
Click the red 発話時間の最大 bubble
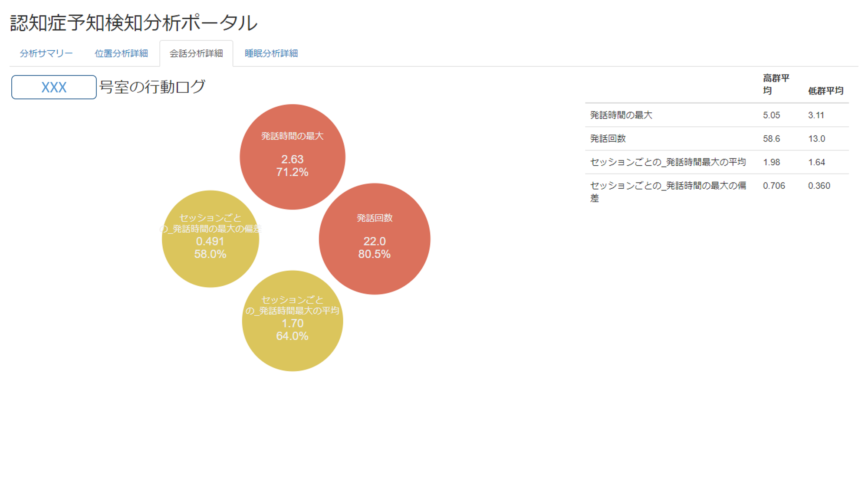[292, 157]
